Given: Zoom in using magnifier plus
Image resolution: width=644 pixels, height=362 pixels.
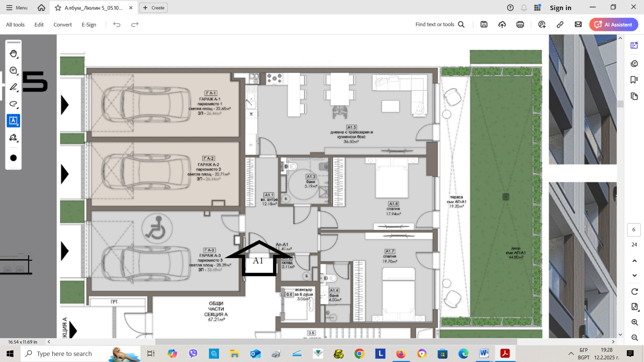Looking at the screenshot, I should tap(634, 322).
